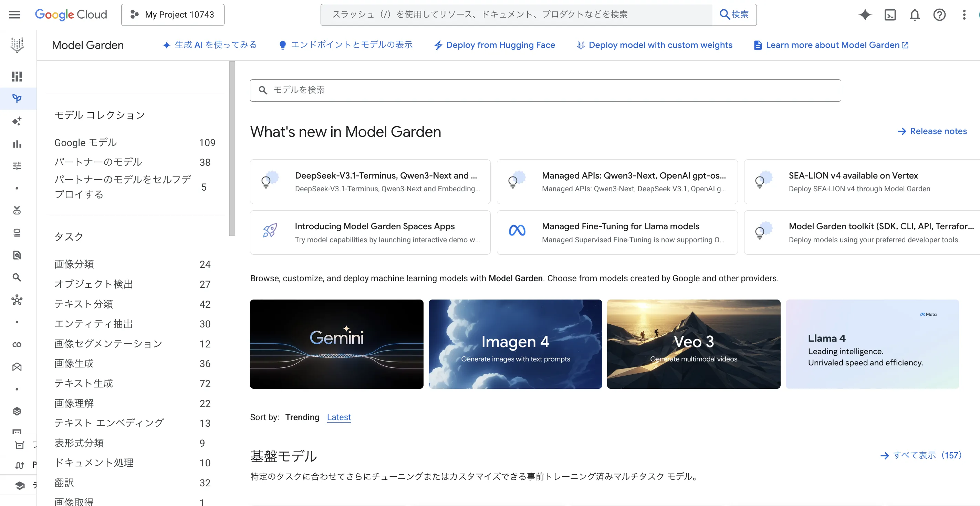Viewport: 980px width, 506px height.
Task: Expand the three-dot overflow menu top right
Action: tap(965, 14)
